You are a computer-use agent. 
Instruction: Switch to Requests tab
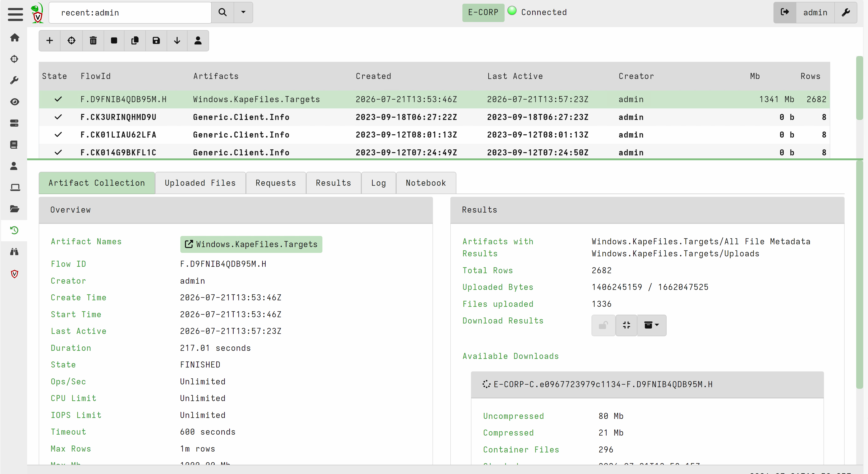coord(276,183)
